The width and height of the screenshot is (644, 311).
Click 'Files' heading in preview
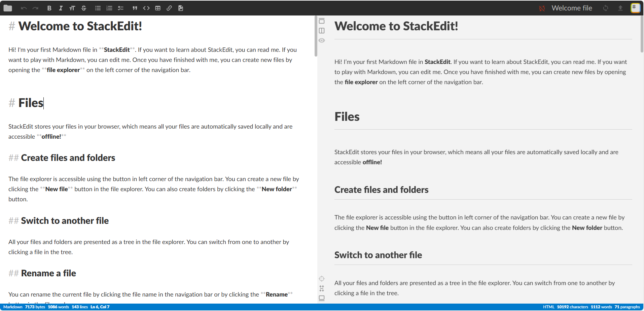point(347,117)
